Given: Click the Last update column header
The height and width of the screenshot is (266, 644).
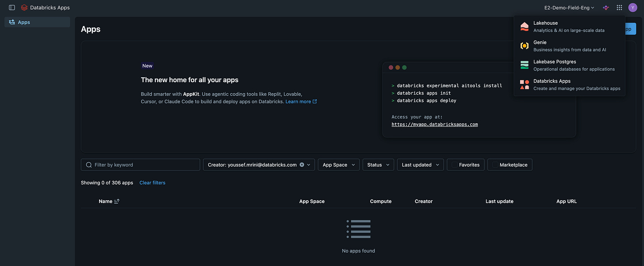Looking at the screenshot, I should [499, 201].
